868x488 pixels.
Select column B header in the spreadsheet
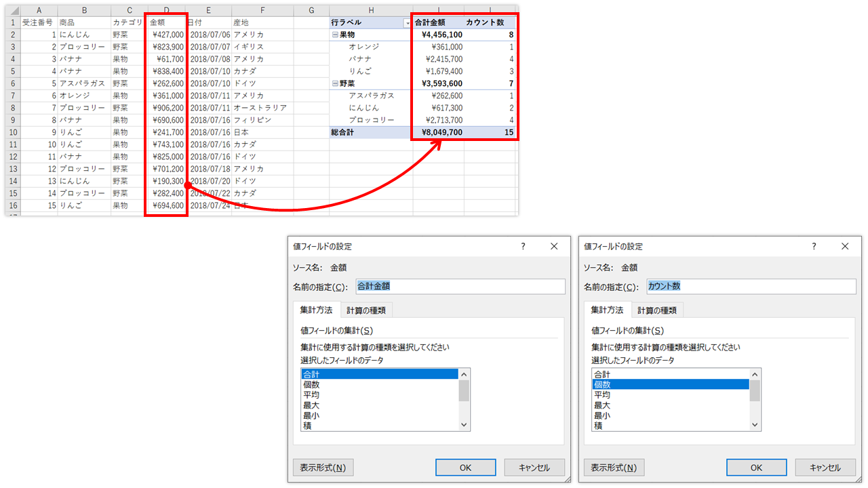(x=84, y=10)
